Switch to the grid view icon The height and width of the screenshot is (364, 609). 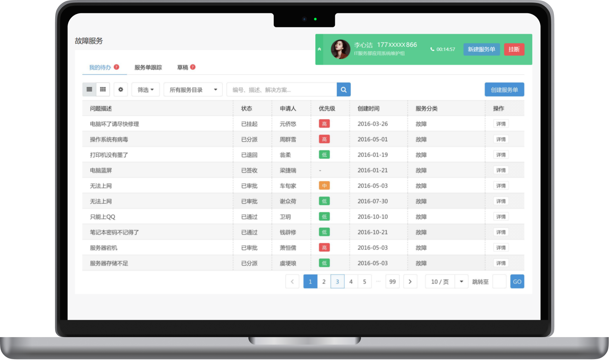click(x=103, y=89)
